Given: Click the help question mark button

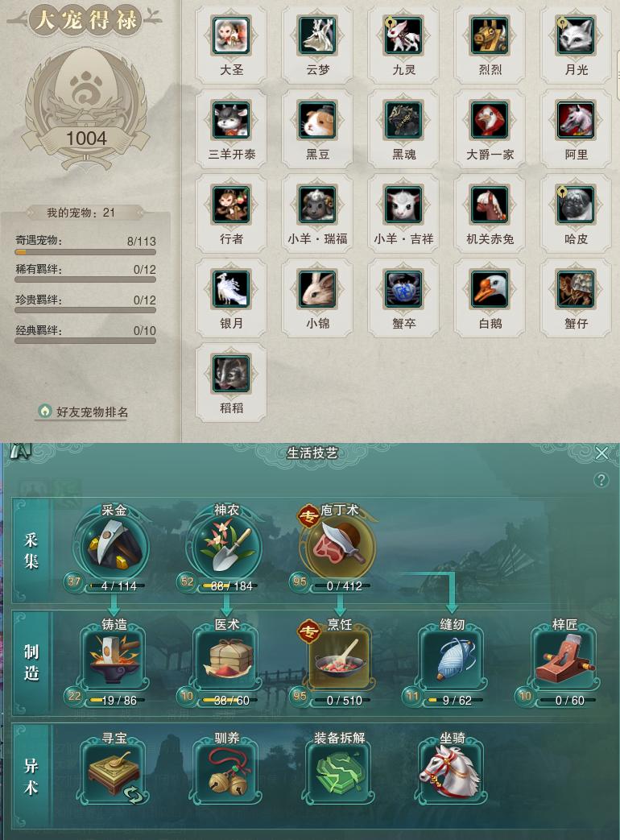Looking at the screenshot, I should point(601,480).
